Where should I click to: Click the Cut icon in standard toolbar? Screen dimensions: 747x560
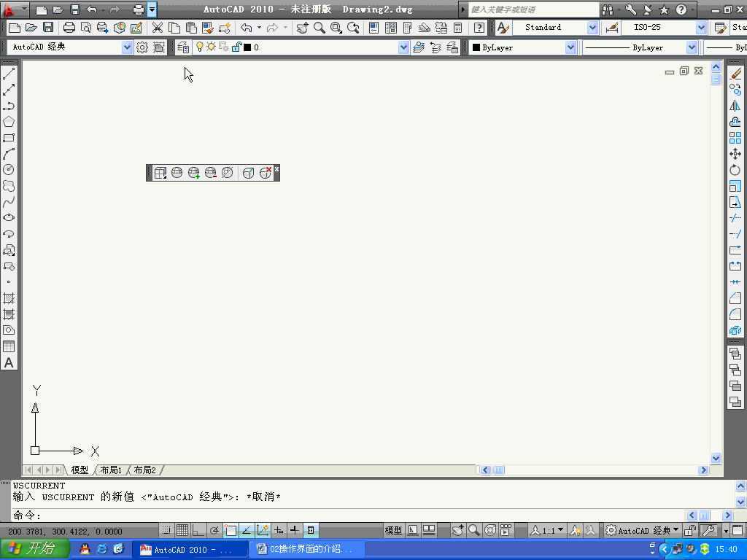158,28
